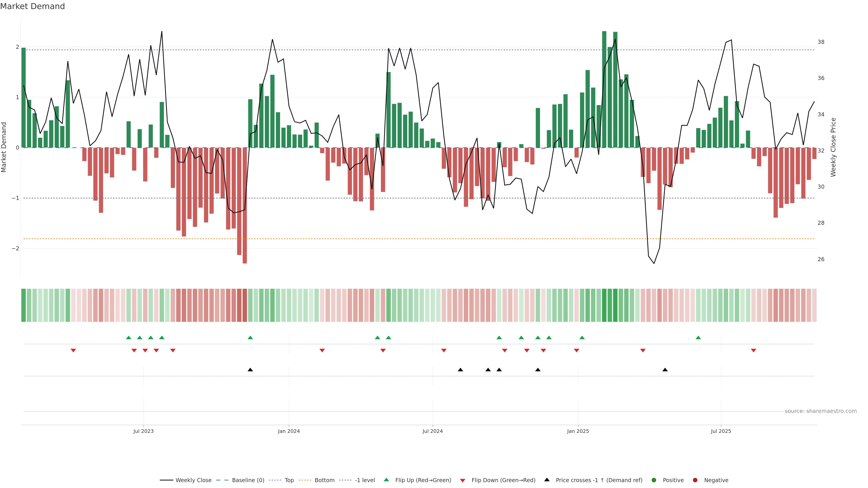The image size is (868, 488).
Task: Click the source: sharemaestro.com text
Action: click(x=821, y=411)
